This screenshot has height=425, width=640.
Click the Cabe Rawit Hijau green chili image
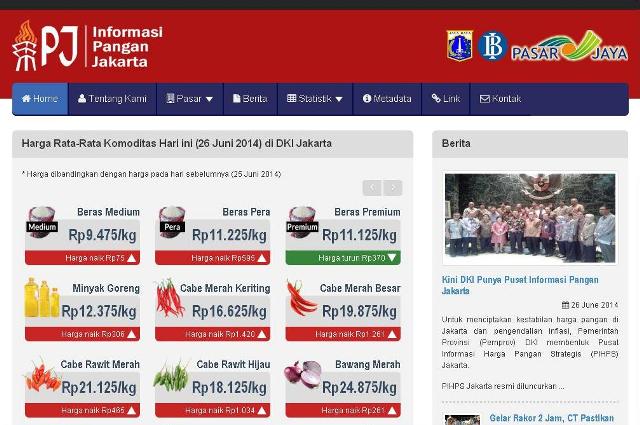(171, 375)
